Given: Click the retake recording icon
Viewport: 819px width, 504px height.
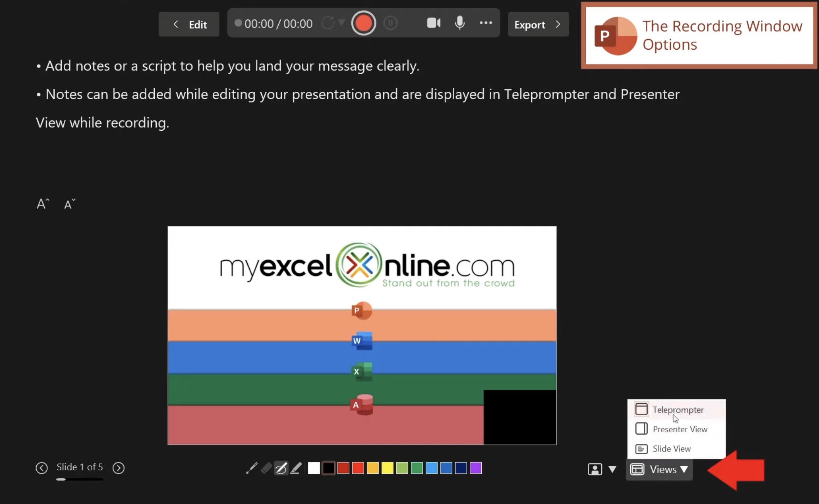Looking at the screenshot, I should 328,23.
